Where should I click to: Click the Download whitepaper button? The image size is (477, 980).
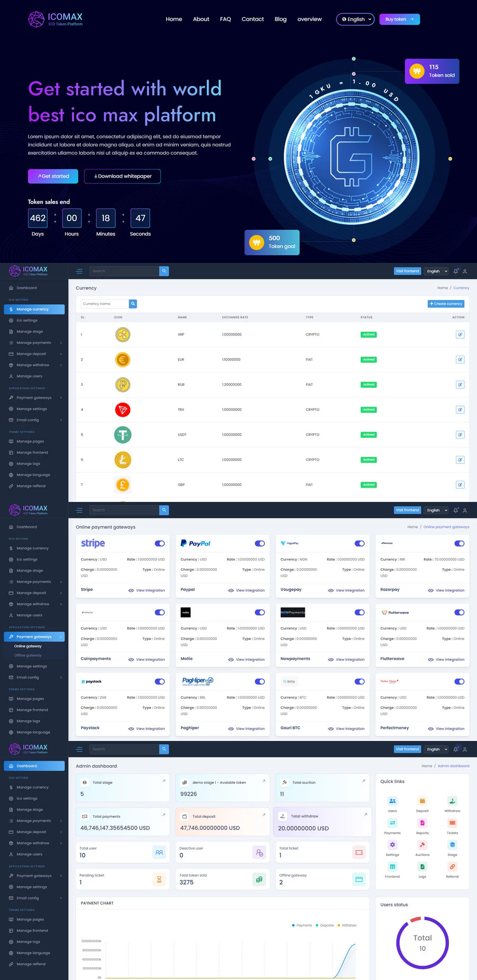pyautogui.click(x=122, y=176)
